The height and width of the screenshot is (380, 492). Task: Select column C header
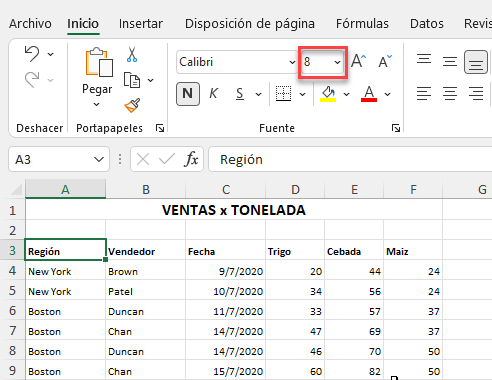(226, 189)
